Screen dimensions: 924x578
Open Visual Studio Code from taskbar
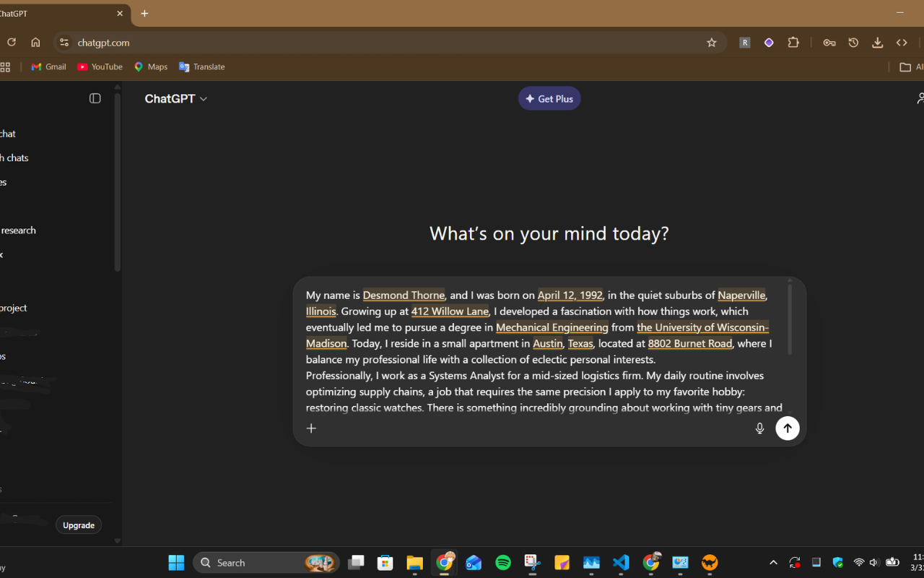[621, 563]
